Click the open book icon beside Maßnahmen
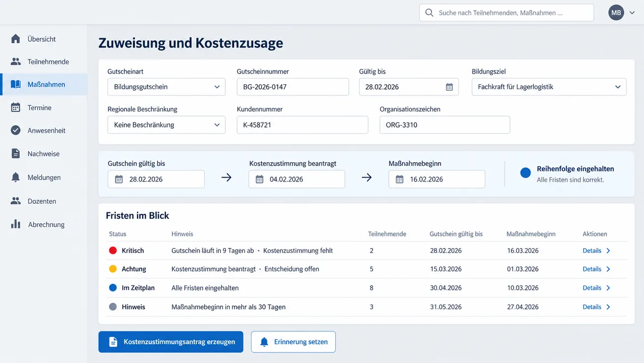The image size is (644, 363). (16, 84)
